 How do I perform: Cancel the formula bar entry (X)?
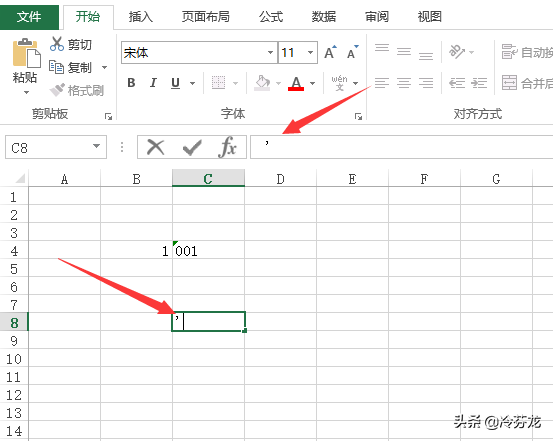156,147
